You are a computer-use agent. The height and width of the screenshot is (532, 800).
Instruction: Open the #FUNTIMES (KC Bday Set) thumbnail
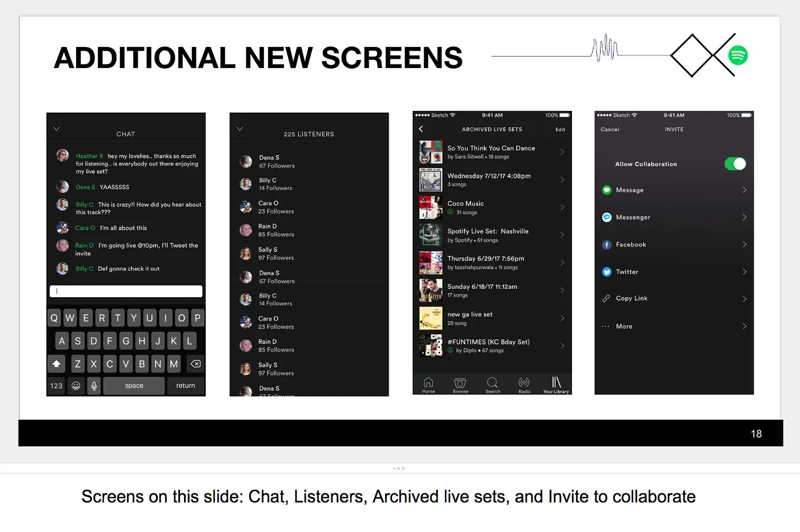pos(431,346)
